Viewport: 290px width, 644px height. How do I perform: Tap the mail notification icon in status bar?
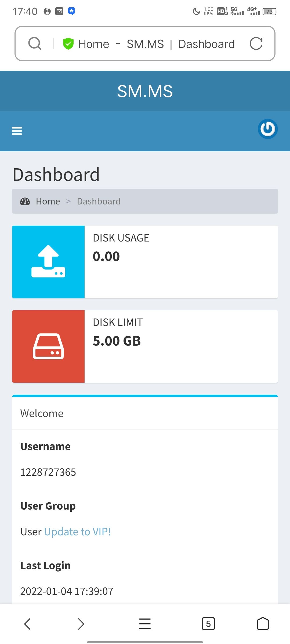pos(59,11)
